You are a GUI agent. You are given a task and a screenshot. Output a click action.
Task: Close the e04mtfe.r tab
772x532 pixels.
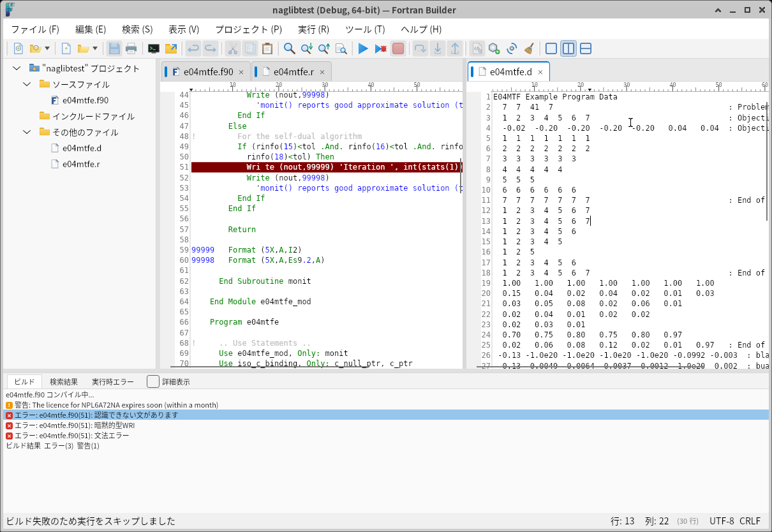tap(322, 72)
